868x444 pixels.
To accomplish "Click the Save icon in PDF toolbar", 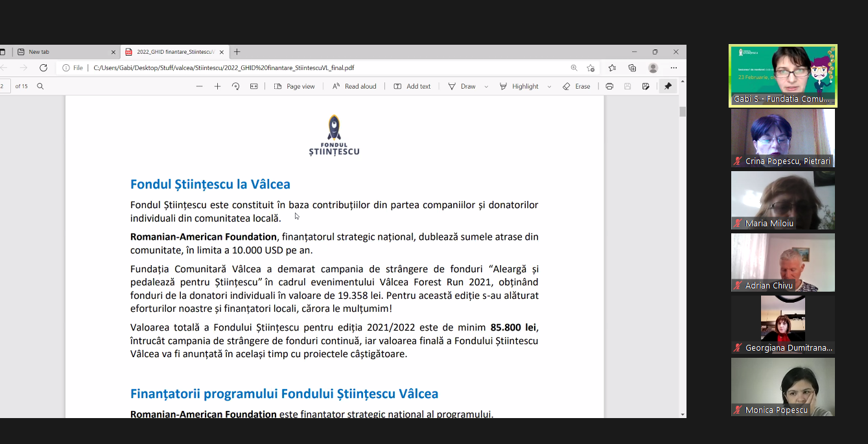I will coord(628,86).
